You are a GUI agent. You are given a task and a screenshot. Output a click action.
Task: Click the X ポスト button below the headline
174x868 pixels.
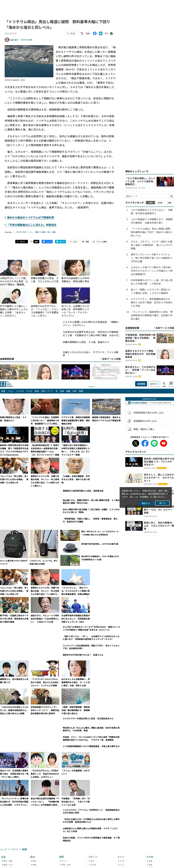click(72, 33)
